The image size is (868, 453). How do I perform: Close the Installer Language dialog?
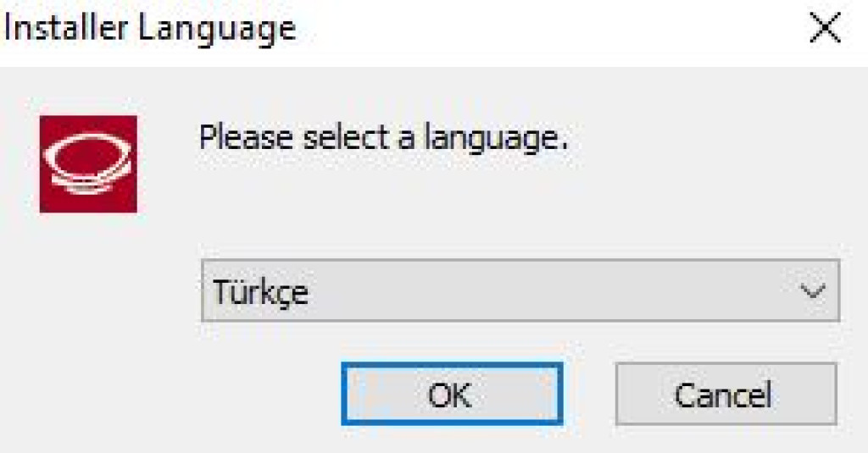tap(825, 30)
